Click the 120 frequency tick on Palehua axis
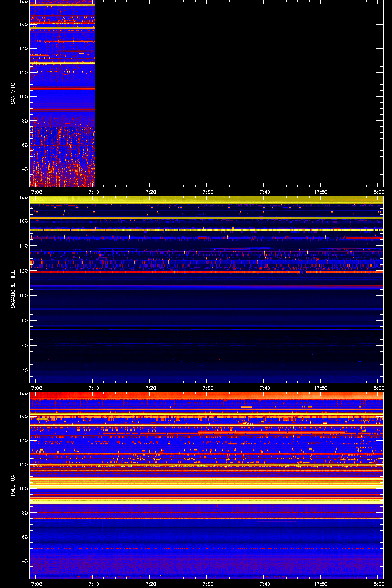392x588 pixels. (23, 464)
